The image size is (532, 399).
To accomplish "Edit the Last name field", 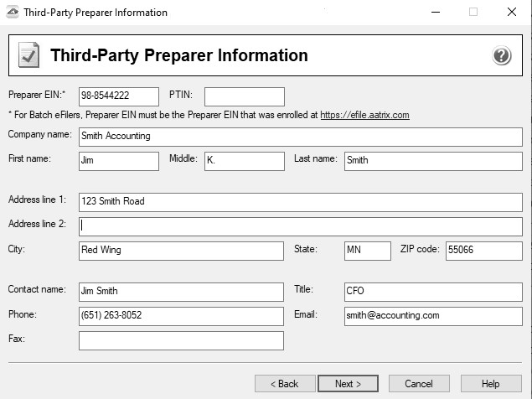I will point(433,161).
